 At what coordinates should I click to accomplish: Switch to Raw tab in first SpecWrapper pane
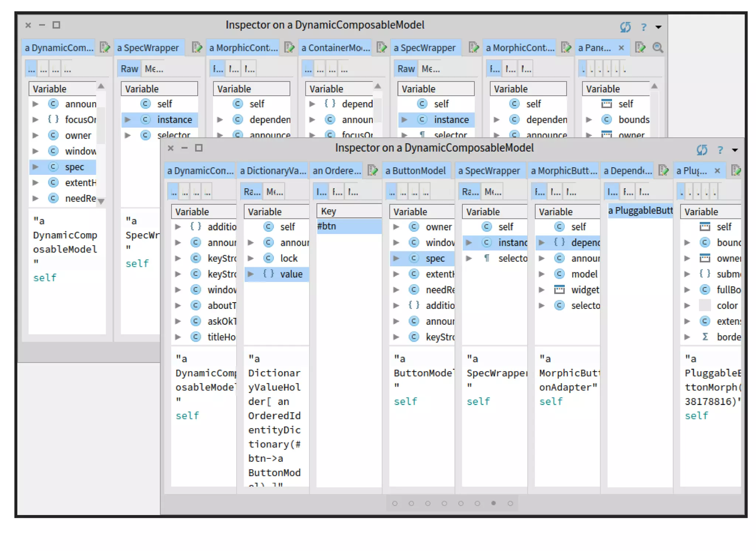129,69
